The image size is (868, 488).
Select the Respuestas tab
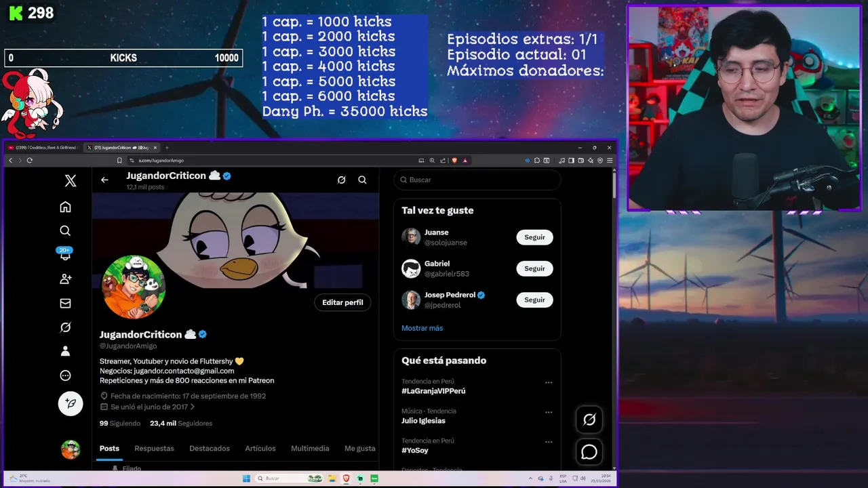click(154, 449)
